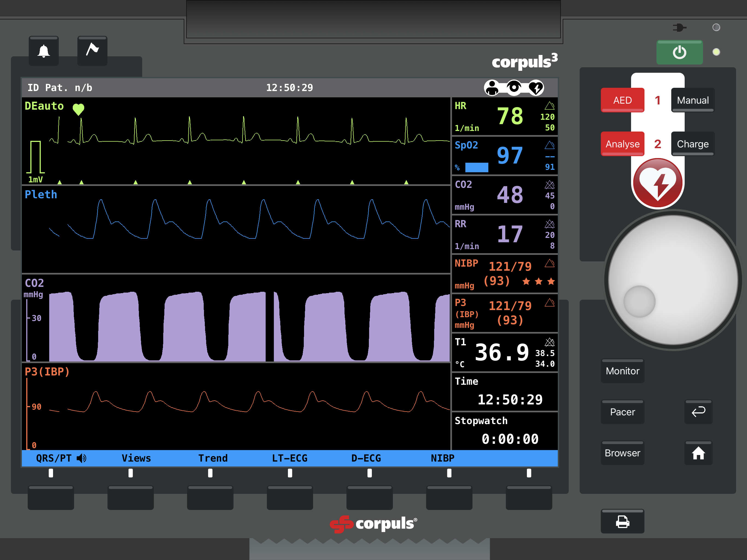The height and width of the screenshot is (560, 747).
Task: Select the AED mode button
Action: (622, 100)
